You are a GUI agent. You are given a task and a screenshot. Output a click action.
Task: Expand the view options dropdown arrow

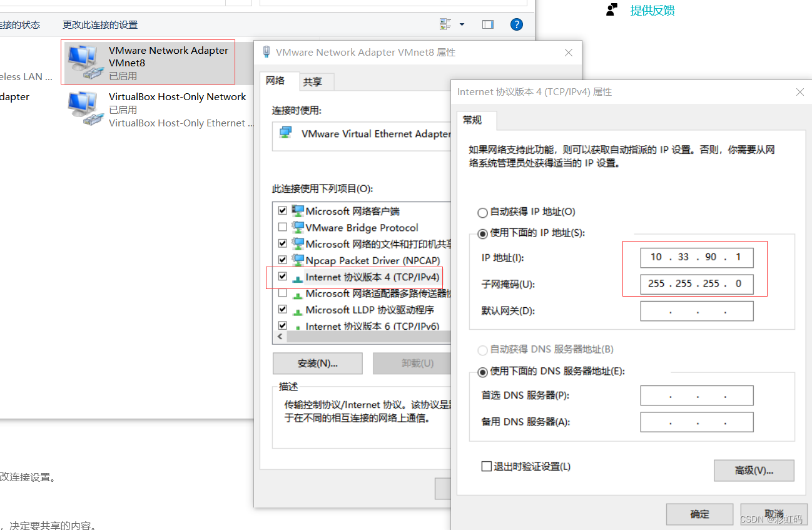coord(462,24)
